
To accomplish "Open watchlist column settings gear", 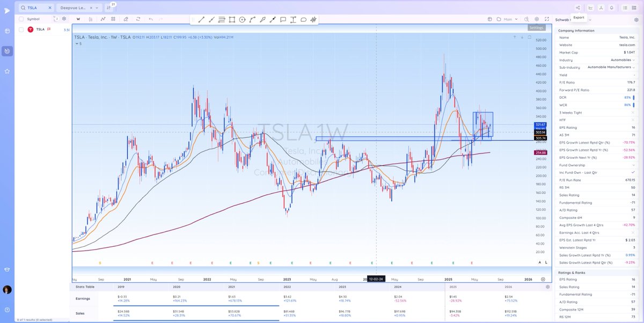I will [x=64, y=19].
